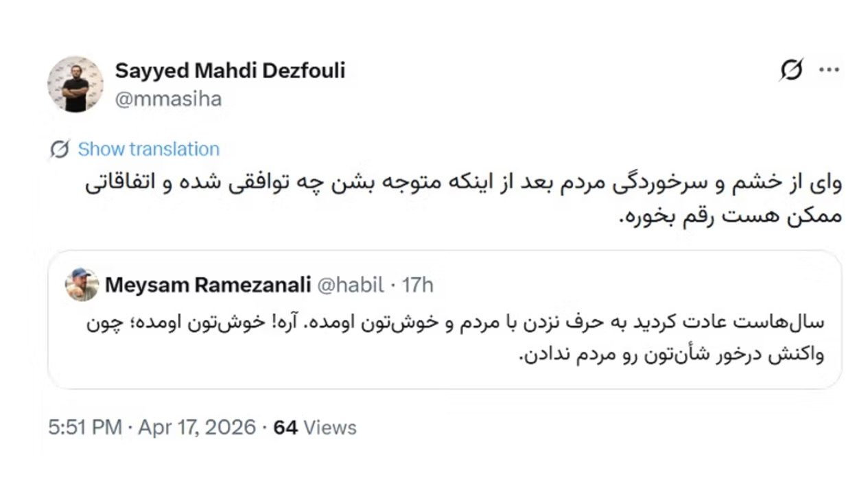868x490 pixels.
Task: Click the Apr 17, 2026 date
Action: [x=197, y=428]
